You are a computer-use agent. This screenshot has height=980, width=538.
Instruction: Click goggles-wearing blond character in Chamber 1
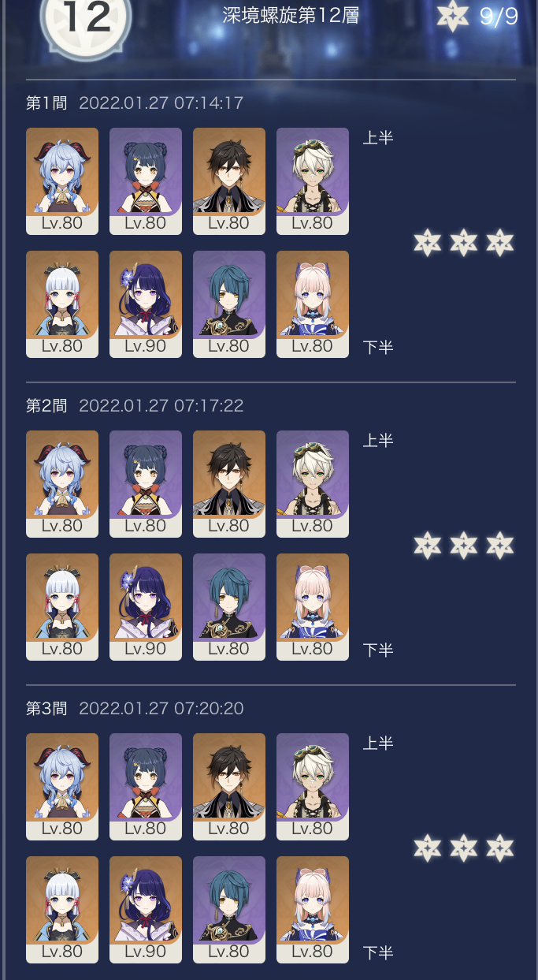click(313, 181)
